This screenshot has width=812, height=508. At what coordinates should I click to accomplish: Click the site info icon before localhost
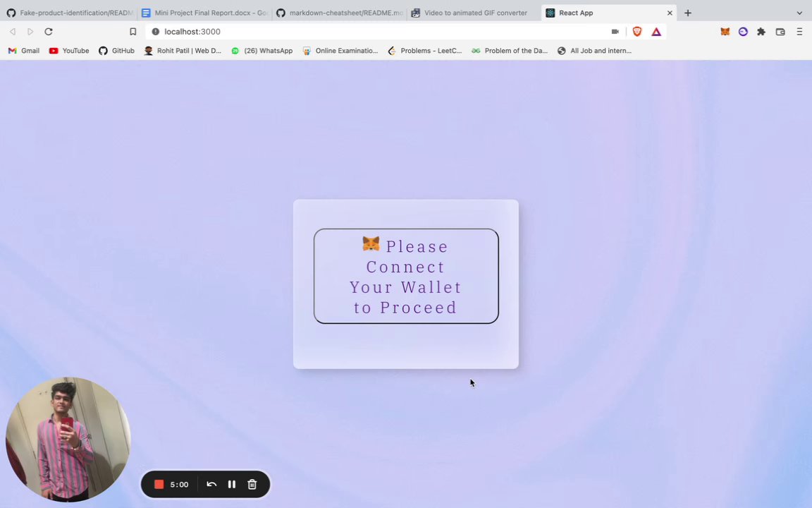pos(155,32)
